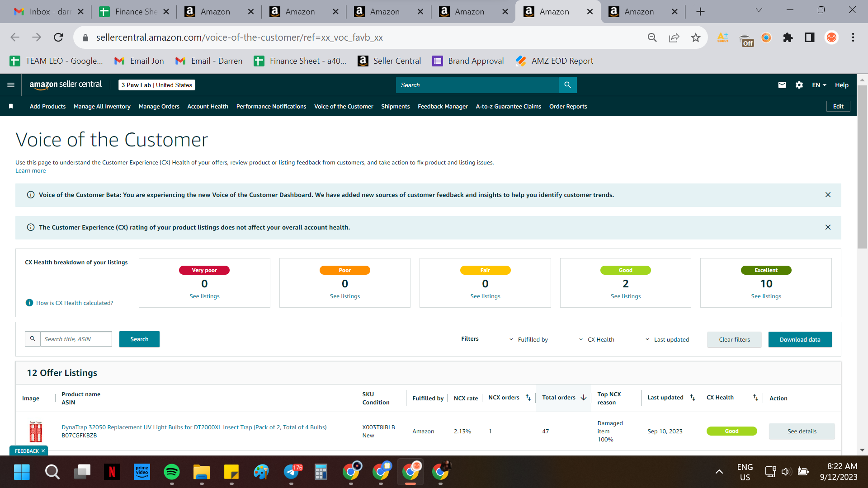This screenshot has height=488, width=868.
Task: Open the Seller Central hamburger menu
Action: (11, 85)
